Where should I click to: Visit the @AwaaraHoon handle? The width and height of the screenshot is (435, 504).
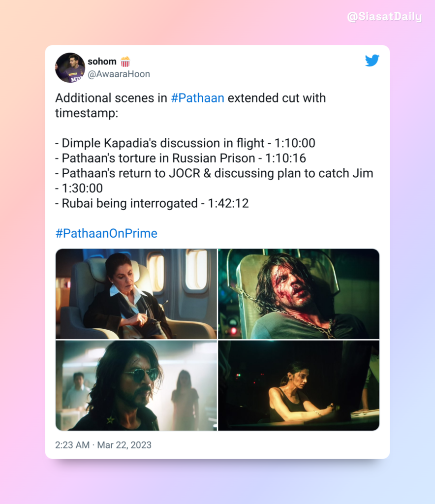(x=119, y=74)
